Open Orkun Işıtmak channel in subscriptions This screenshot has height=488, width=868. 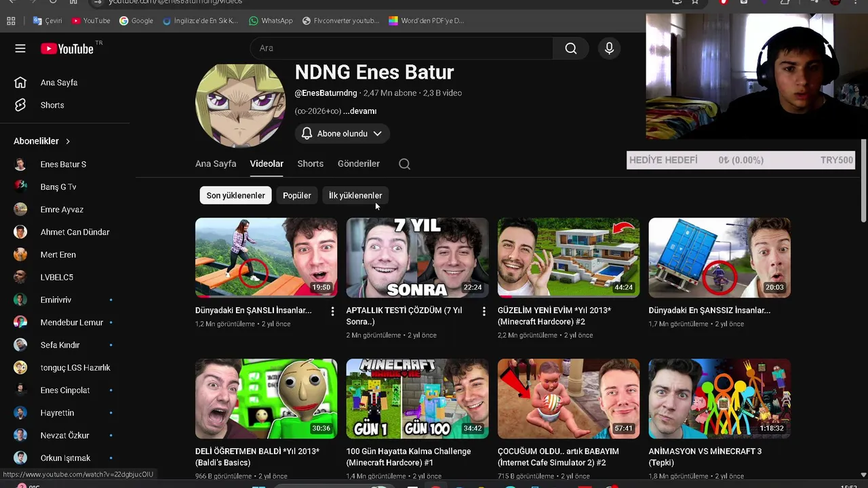(x=64, y=457)
